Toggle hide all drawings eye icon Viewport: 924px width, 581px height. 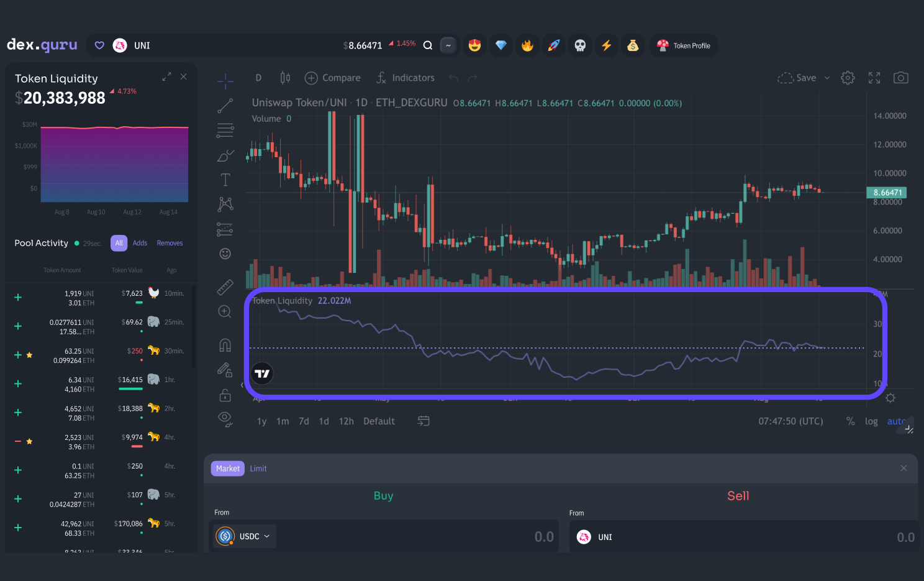pos(225,419)
